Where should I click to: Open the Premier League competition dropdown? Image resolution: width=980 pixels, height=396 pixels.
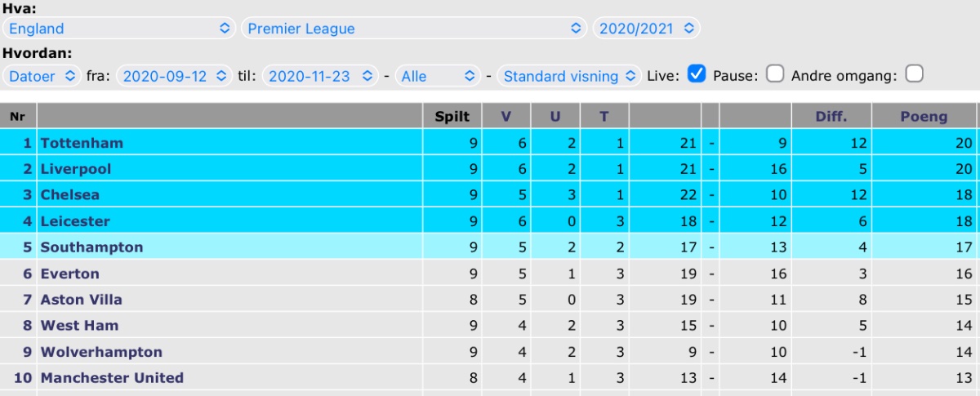(414, 29)
